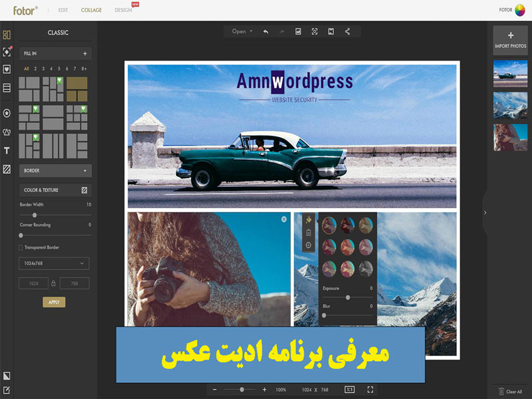The height and width of the screenshot is (399, 532).
Task: Select the green car photo on canvas
Action: (x=292, y=136)
